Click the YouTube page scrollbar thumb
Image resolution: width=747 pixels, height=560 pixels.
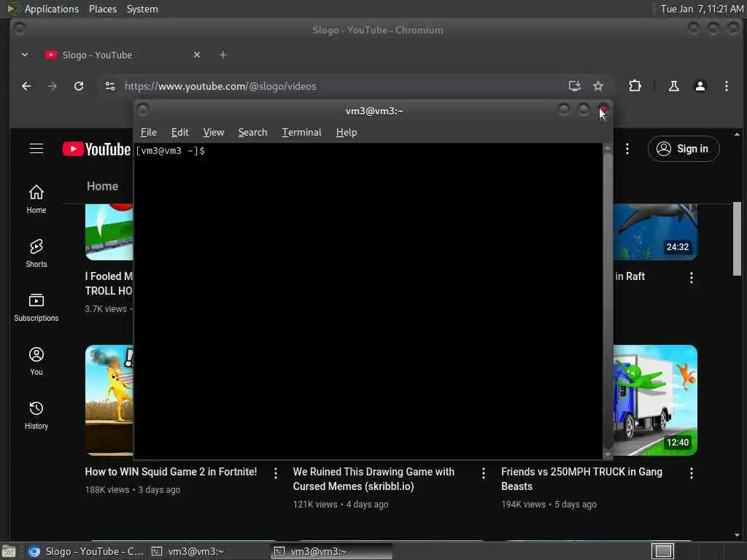coord(737,238)
